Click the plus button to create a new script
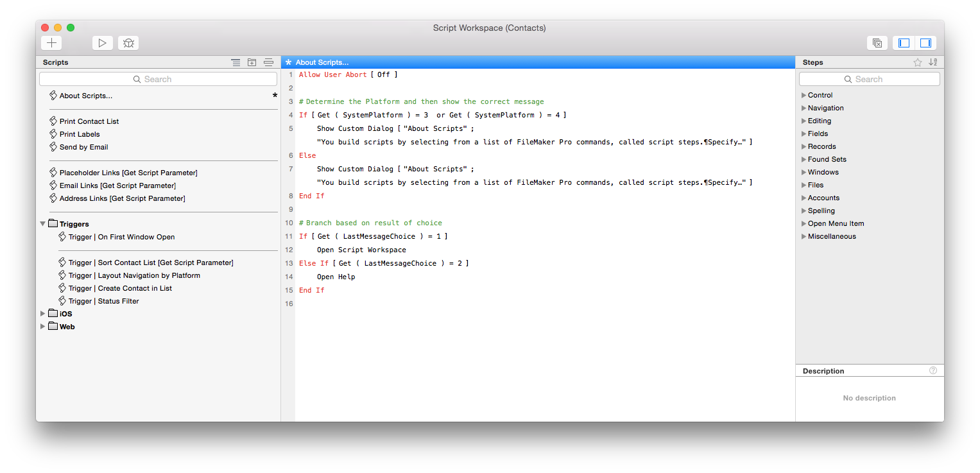Viewport: 980px width, 473px height. 51,43
